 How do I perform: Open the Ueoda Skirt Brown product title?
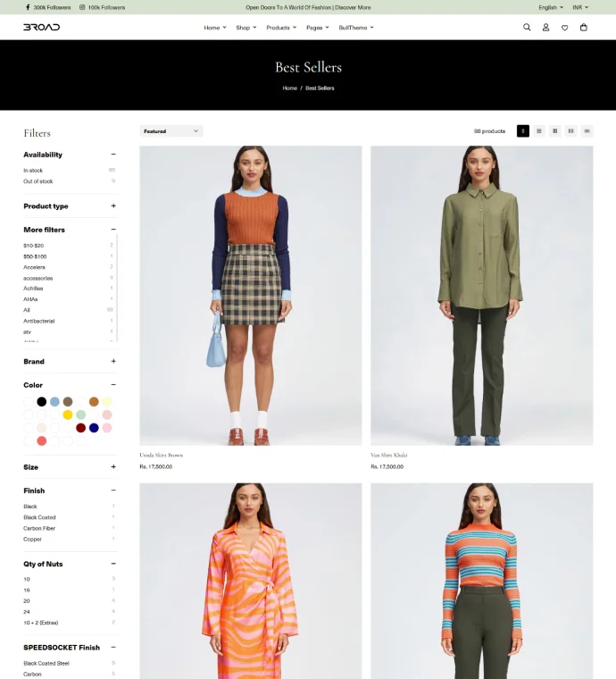pos(162,455)
